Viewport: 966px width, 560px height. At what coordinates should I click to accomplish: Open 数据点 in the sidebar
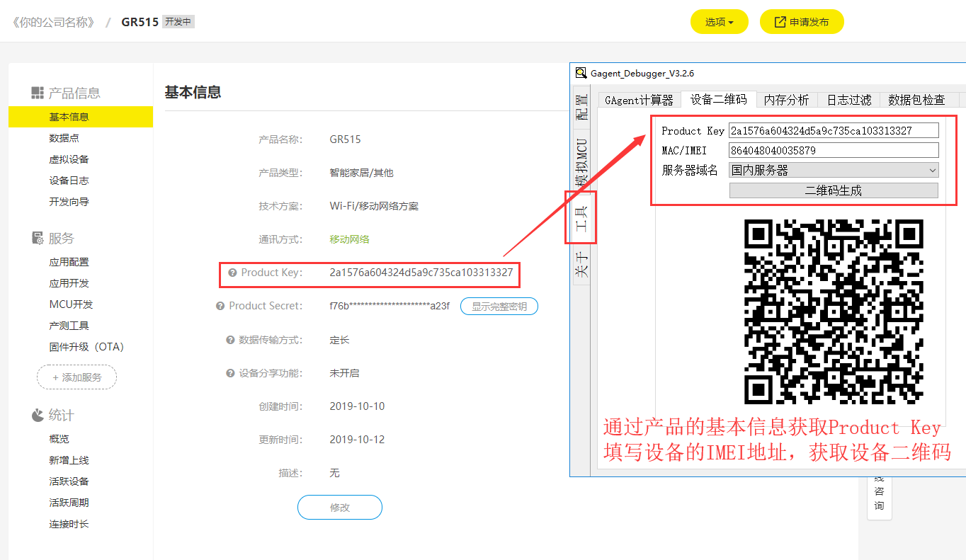tap(64, 138)
